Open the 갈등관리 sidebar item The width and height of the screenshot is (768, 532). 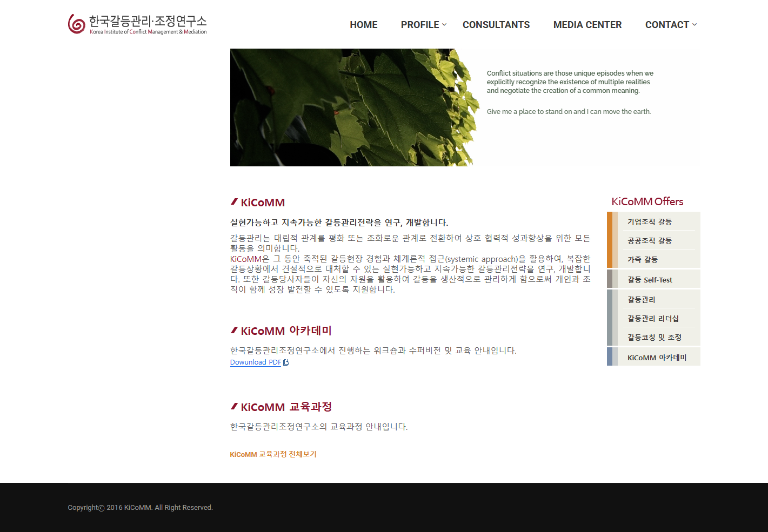coord(642,299)
